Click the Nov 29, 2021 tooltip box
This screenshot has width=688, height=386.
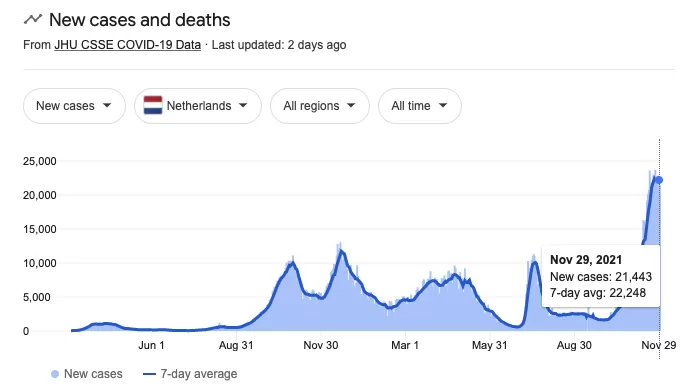point(601,276)
